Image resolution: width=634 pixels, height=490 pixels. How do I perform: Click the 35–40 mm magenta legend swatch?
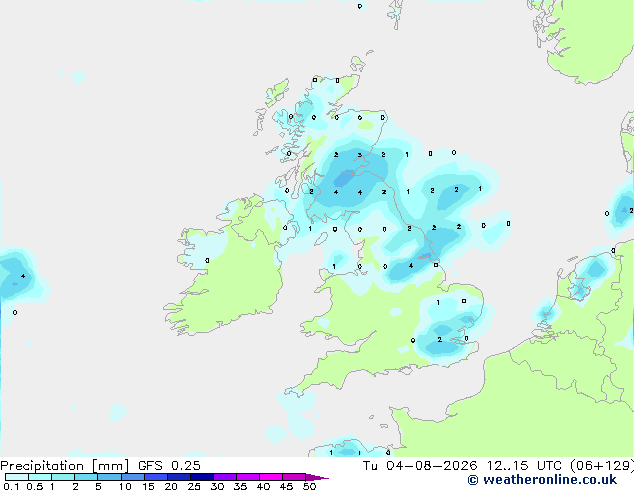248,477
